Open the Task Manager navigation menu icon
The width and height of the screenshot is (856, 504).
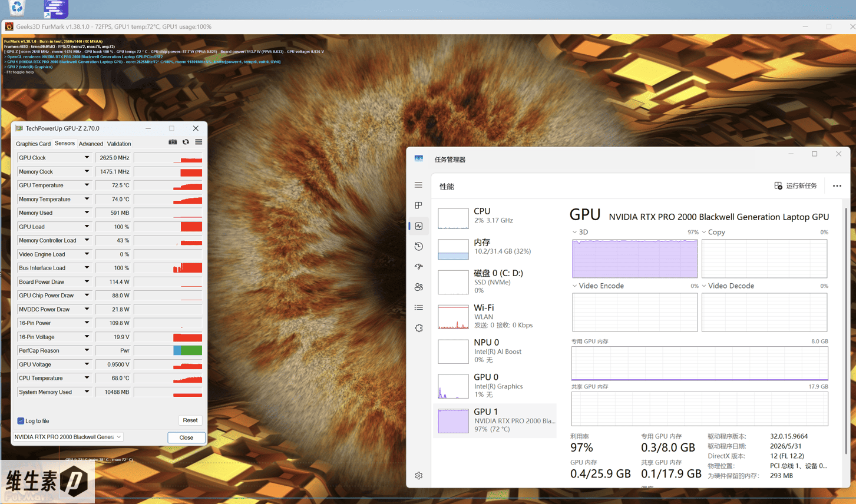tap(418, 185)
